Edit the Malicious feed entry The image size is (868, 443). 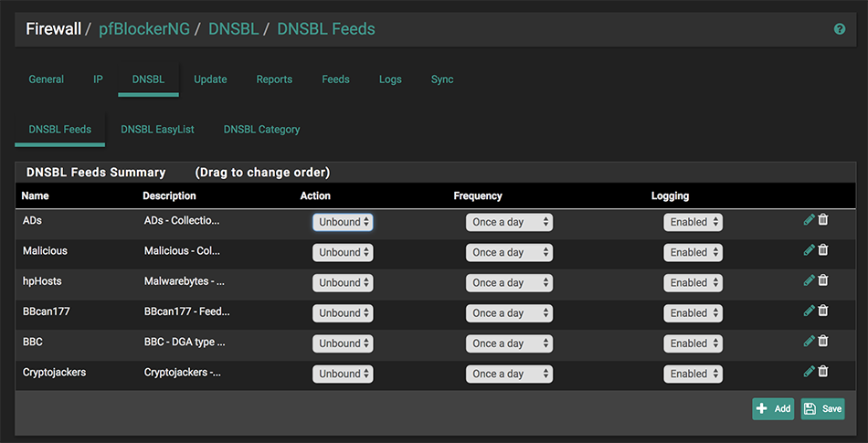click(x=809, y=250)
